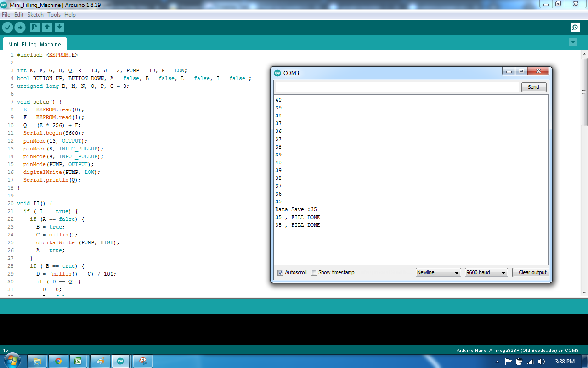Click the Save sketch down-arrow icon
Screen dimensions: 588x368
pyautogui.click(x=59, y=28)
